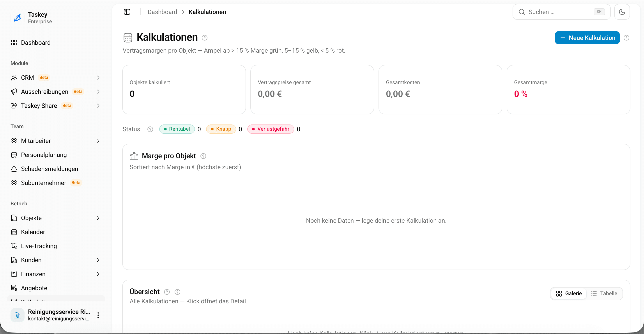This screenshot has height=334, width=644.
Task: Expand the Objekte submenu chevron
Action: pyautogui.click(x=98, y=218)
